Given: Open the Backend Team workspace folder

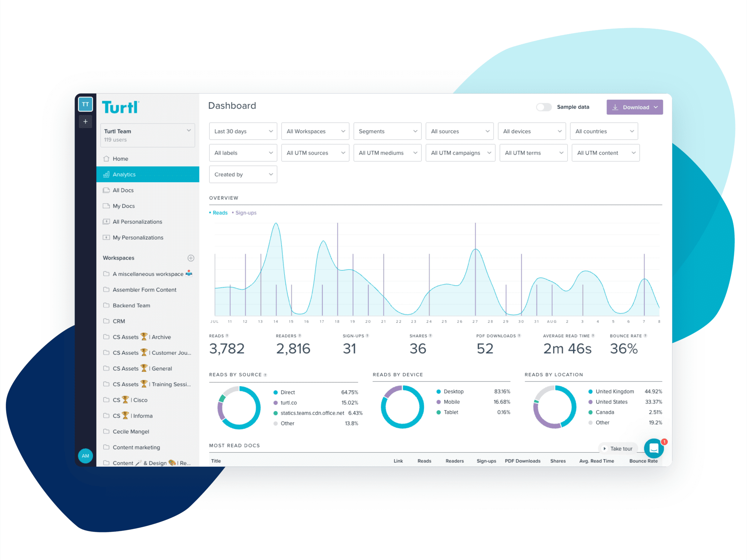Looking at the screenshot, I should 131,305.
